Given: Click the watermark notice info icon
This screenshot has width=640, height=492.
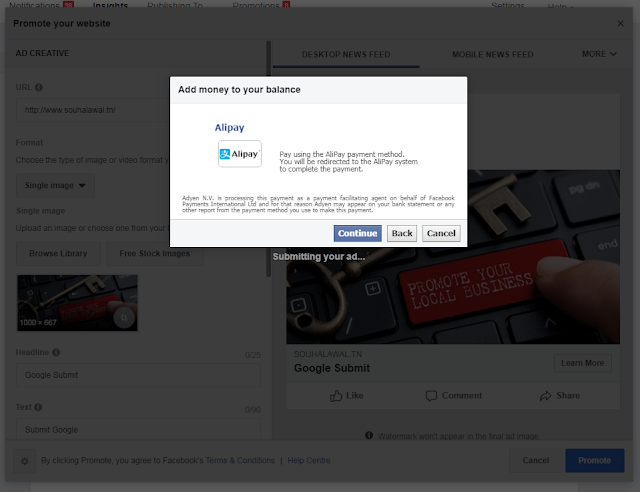Looking at the screenshot, I should click(369, 435).
